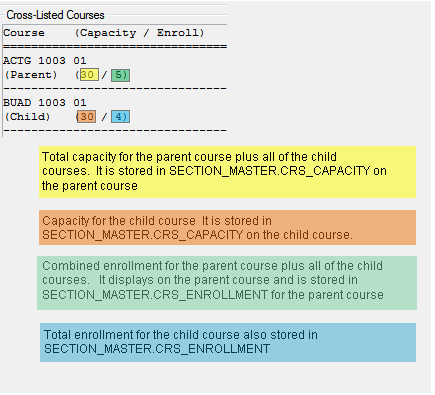Viewport: 435px width, 395px height.
Task: Click SECTION_MASTER.CRS_CAPACITY text in orange box
Action: [143, 235]
